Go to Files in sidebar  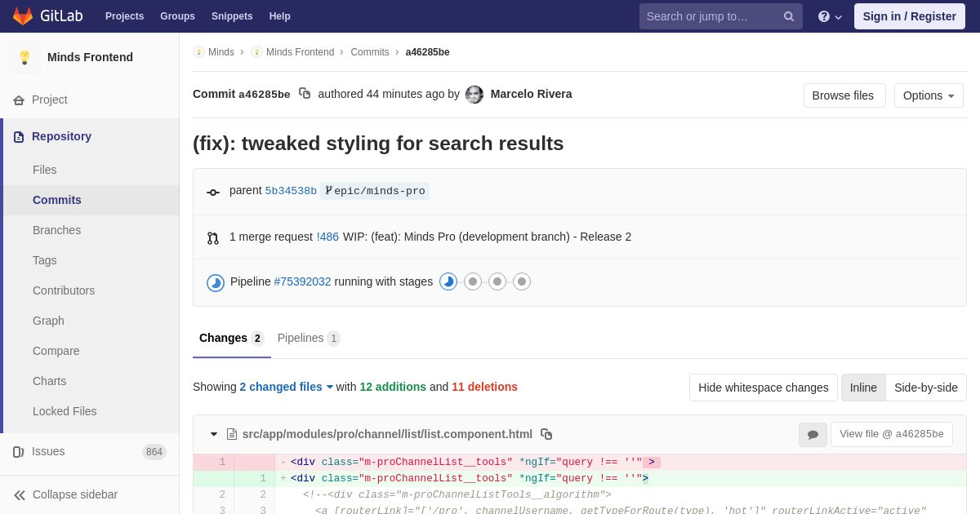click(91, 170)
